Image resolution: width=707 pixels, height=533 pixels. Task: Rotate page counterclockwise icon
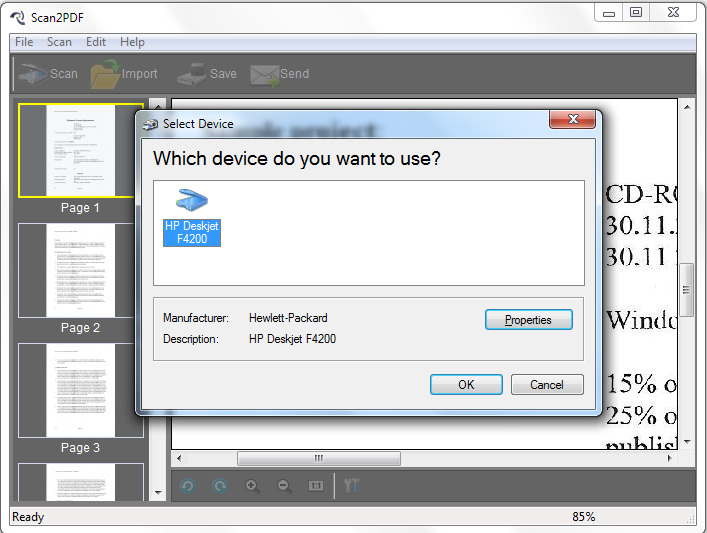pyautogui.click(x=188, y=486)
